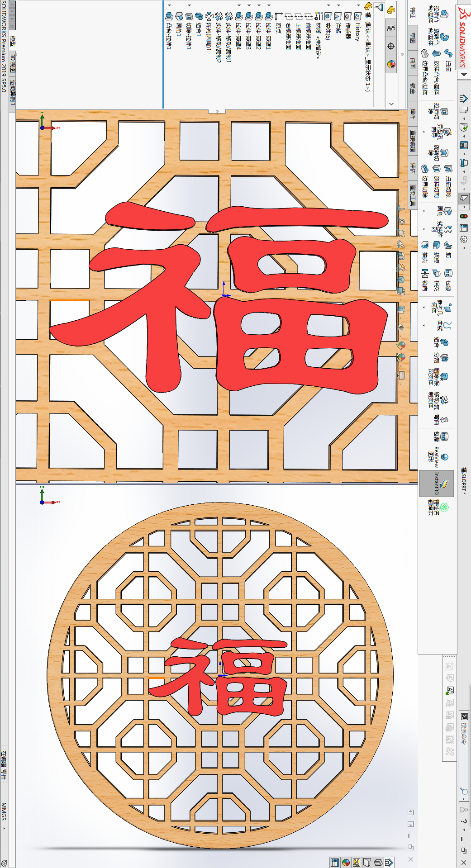
Task: Click the rebuild traffic light icon
Action: click(464, 216)
